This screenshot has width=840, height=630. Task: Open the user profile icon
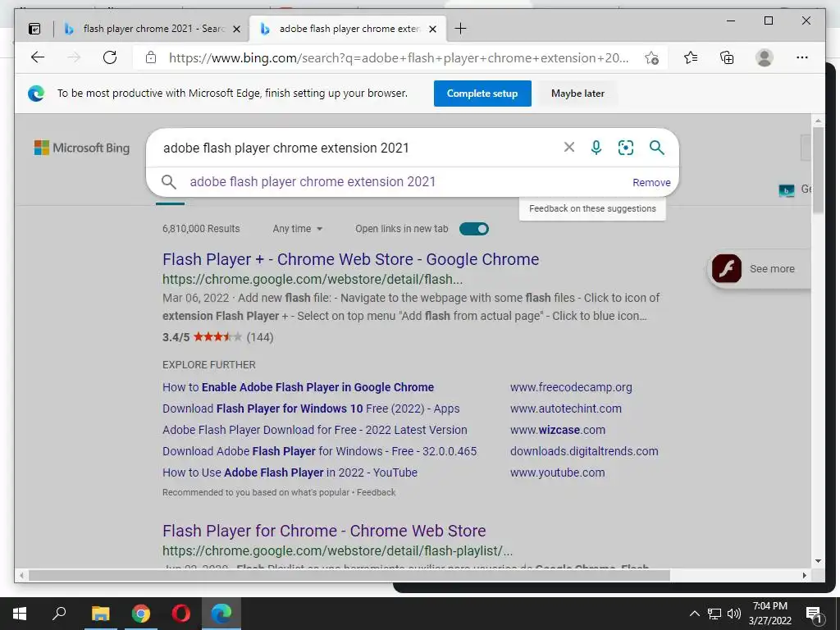[765, 57]
